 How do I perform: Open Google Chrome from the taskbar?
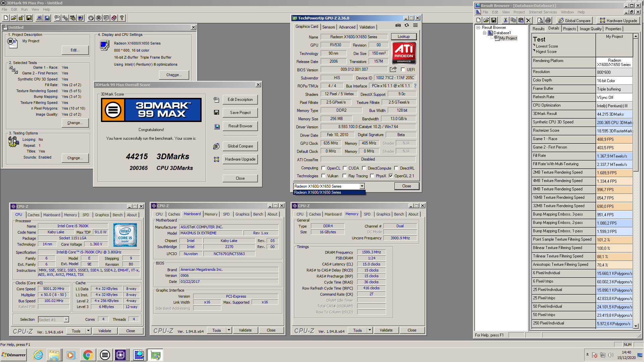(x=88, y=355)
